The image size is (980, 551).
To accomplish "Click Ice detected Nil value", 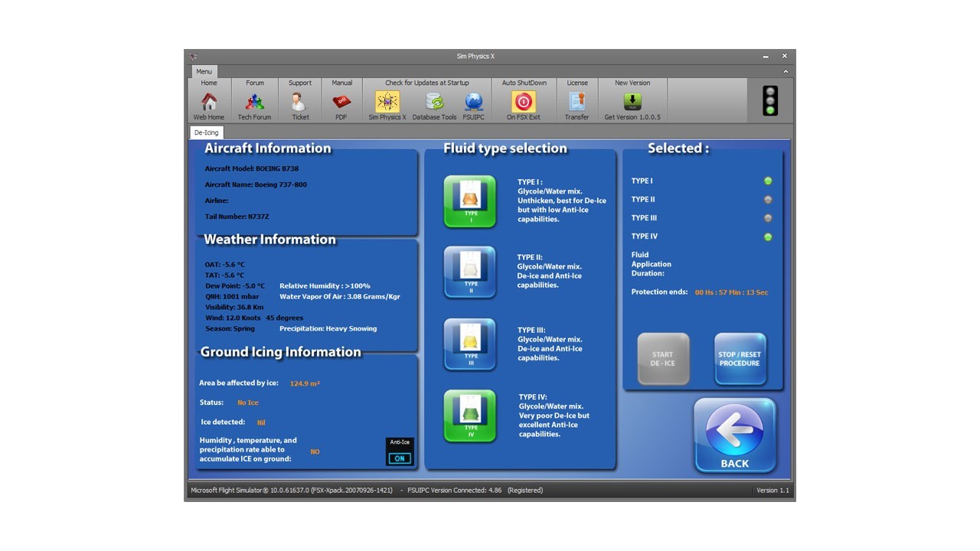I will tap(261, 422).
